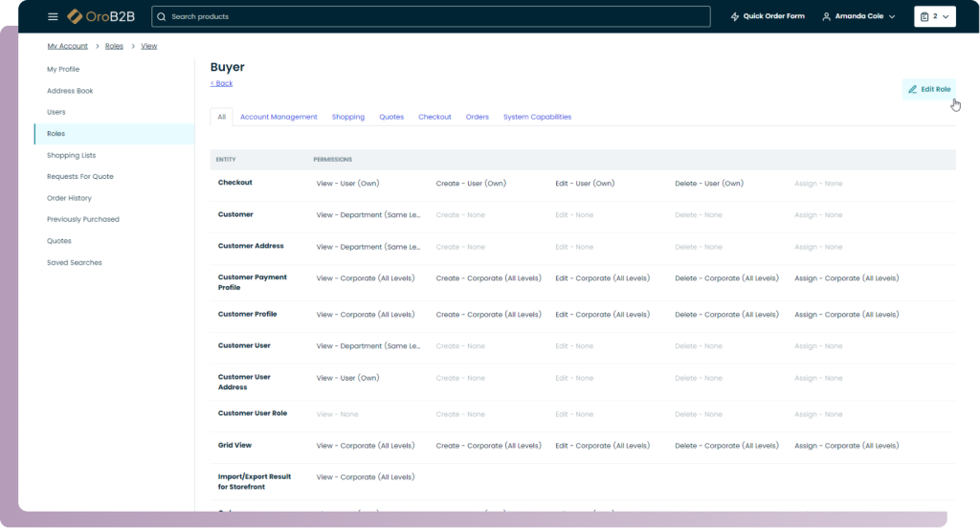Open the hamburger main menu
This screenshot has width=980, height=528.
point(53,17)
